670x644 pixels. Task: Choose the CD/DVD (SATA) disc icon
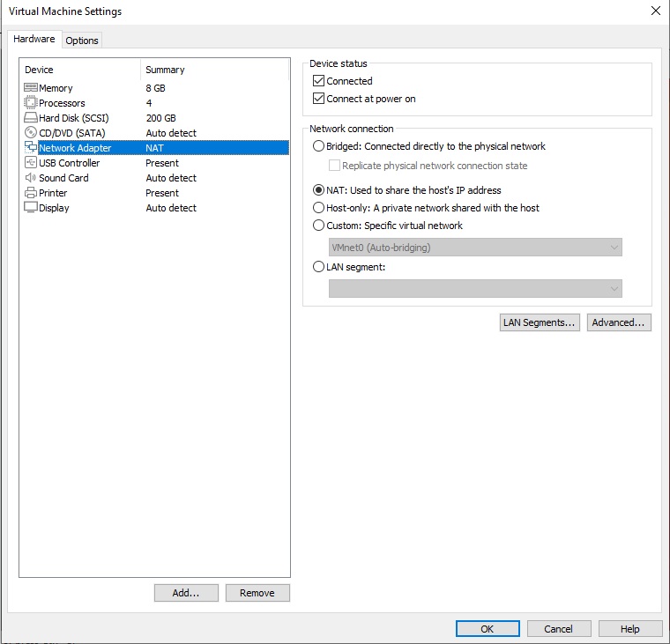click(x=31, y=132)
